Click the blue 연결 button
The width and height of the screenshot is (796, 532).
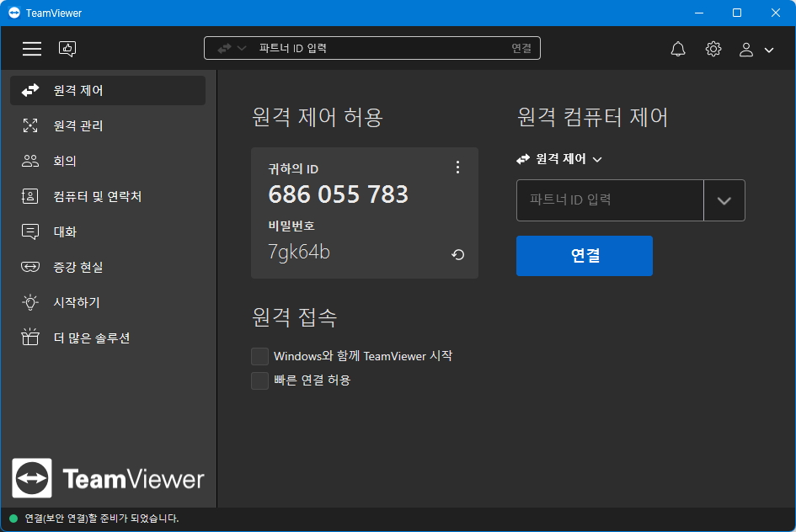click(585, 256)
